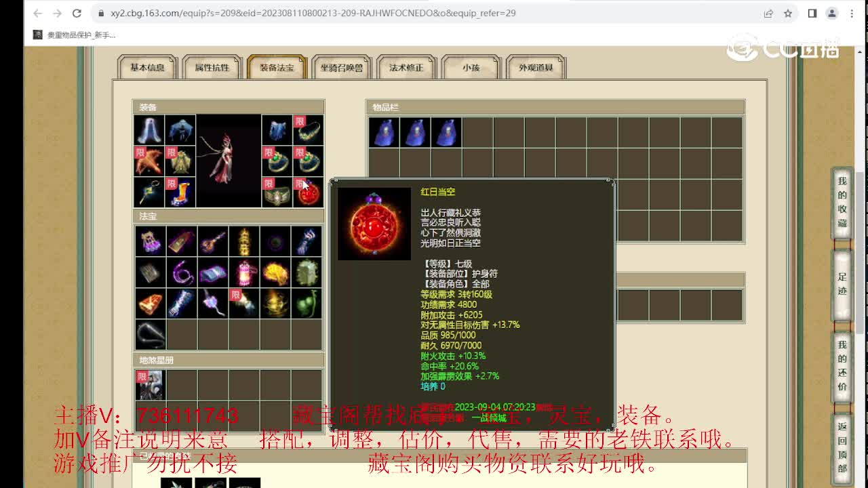The image size is (868, 488).
Task: Select the belt equipment icon
Action: [x=277, y=192]
